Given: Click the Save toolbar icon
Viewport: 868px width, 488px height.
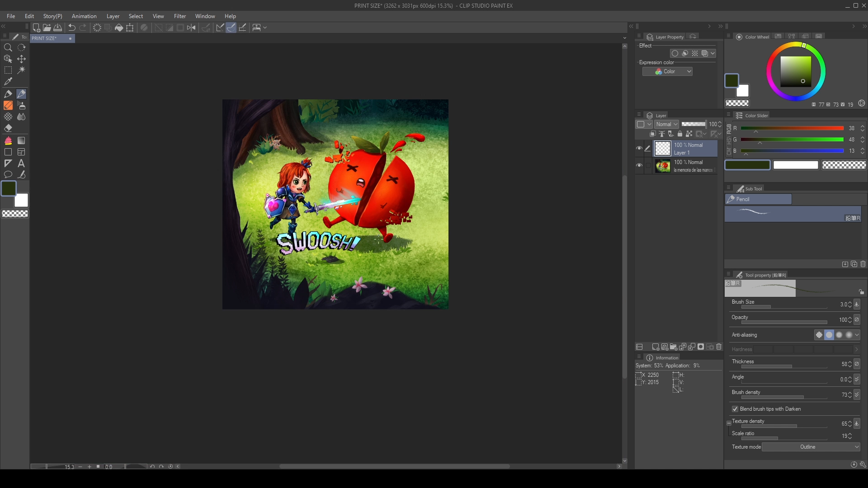Looking at the screenshot, I should (58, 28).
